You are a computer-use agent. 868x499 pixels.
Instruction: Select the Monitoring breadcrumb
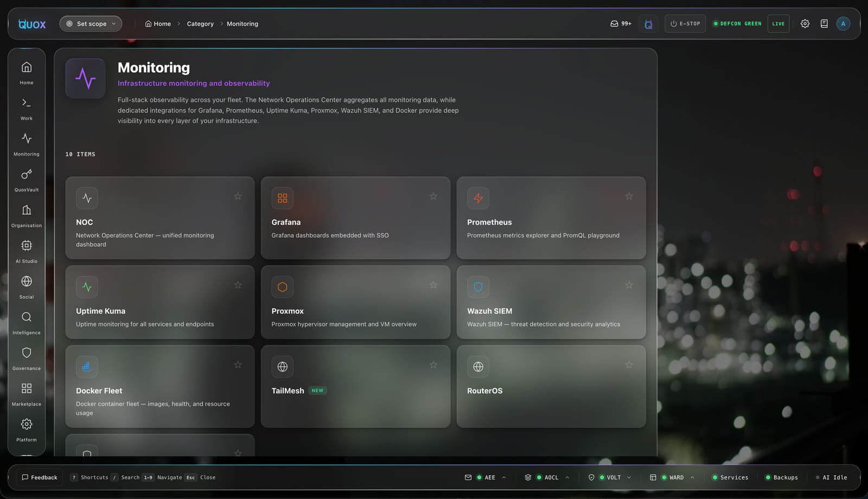[x=242, y=24]
